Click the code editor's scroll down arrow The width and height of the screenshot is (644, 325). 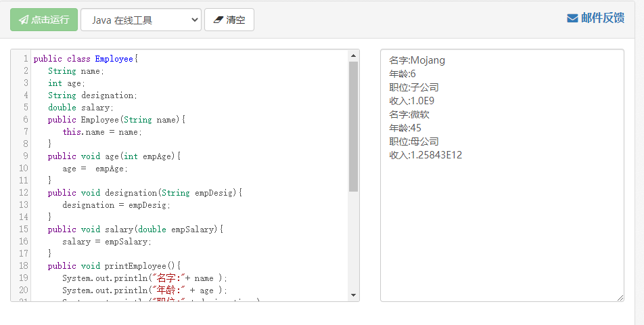[353, 295]
